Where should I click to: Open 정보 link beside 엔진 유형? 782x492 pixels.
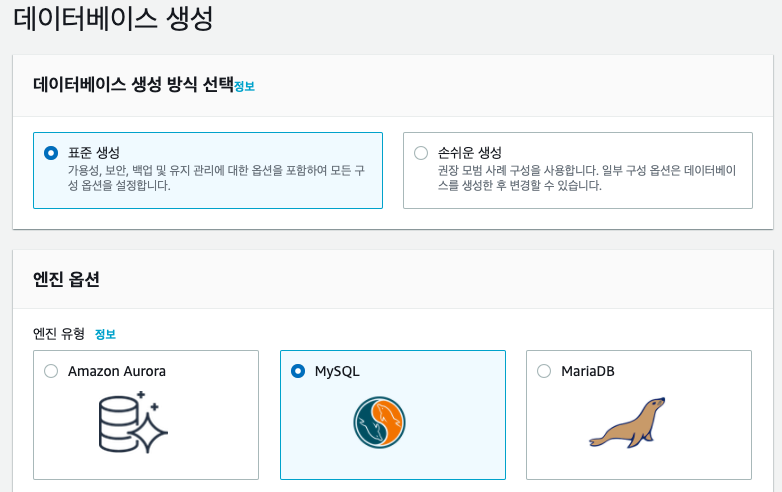pos(105,334)
